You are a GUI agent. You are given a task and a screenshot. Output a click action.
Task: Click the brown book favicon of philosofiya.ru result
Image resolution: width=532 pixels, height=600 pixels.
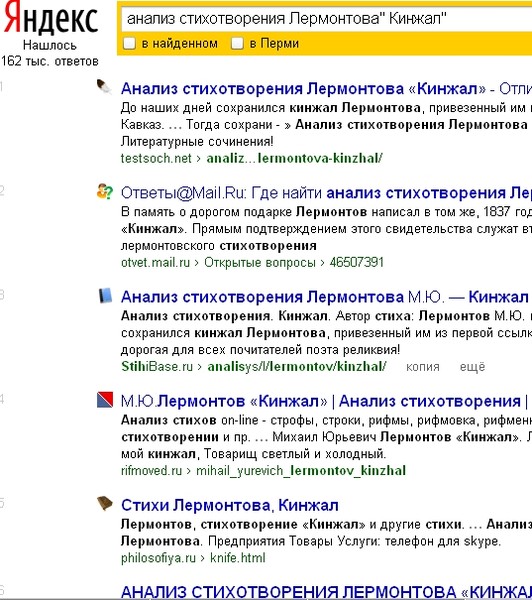point(105,504)
